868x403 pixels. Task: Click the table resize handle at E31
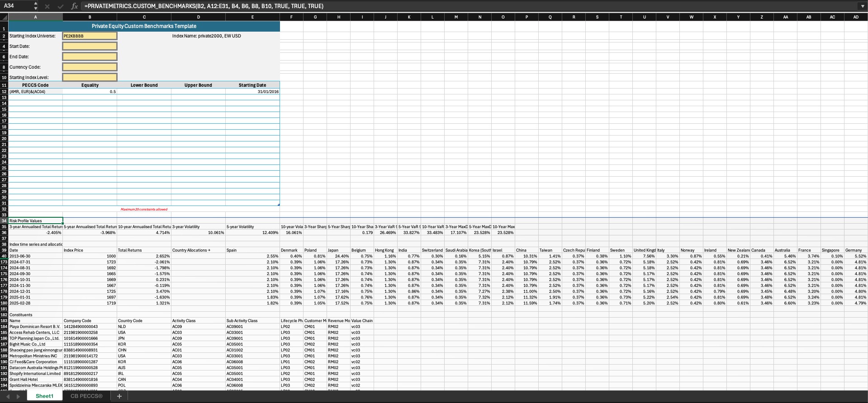coord(278,205)
